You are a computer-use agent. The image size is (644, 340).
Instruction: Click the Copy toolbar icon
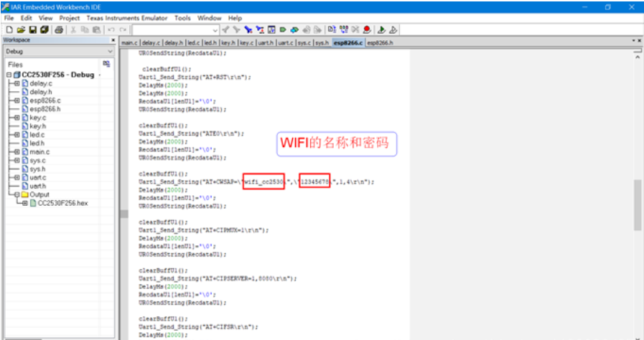tap(85, 29)
